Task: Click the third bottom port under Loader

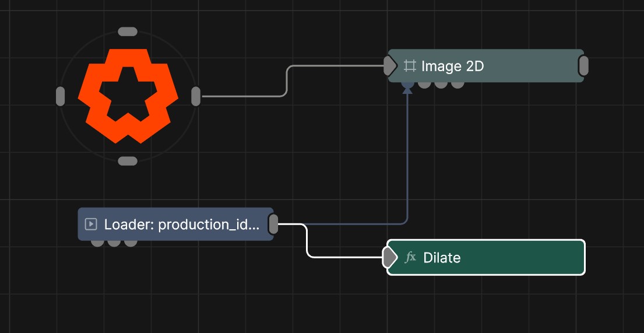Action: pos(131,243)
